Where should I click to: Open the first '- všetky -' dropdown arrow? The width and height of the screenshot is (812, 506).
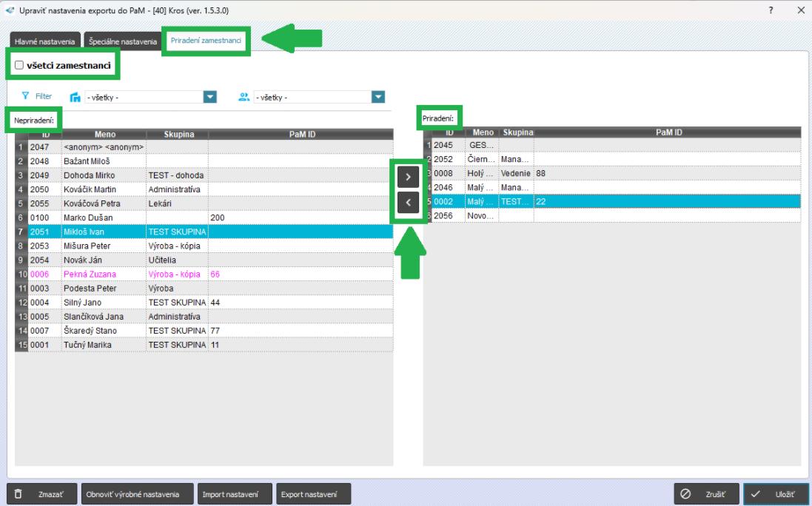(209, 97)
